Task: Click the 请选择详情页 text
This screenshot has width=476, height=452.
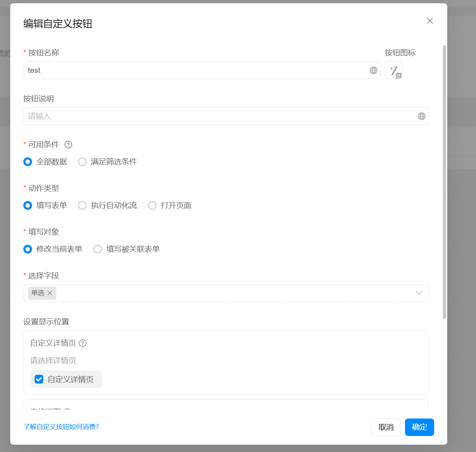Action: [x=53, y=361]
